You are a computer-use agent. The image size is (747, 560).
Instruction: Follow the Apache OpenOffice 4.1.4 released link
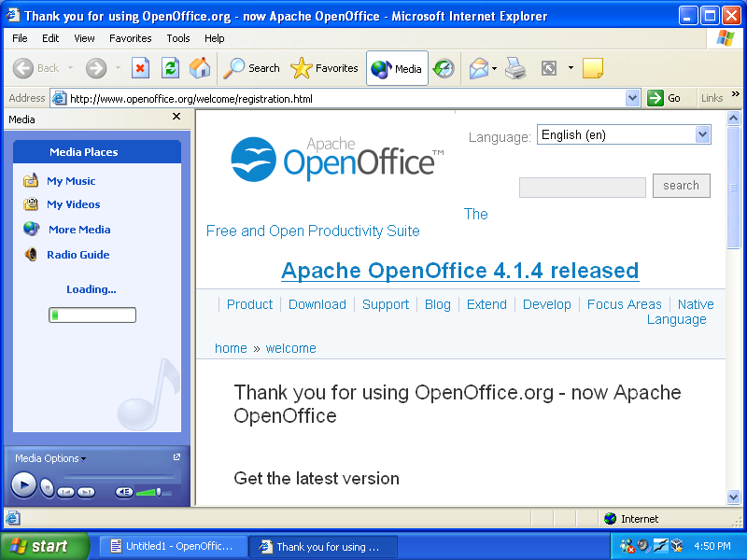pos(459,271)
